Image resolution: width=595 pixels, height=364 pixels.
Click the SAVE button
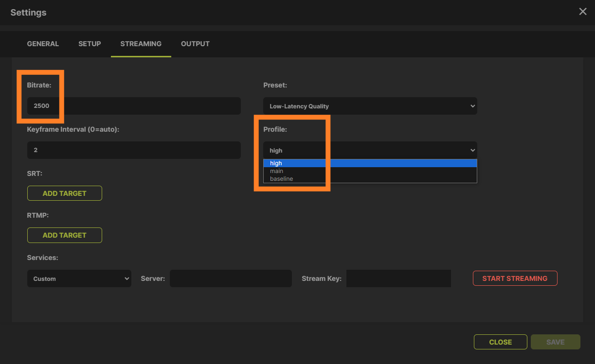[x=556, y=342]
